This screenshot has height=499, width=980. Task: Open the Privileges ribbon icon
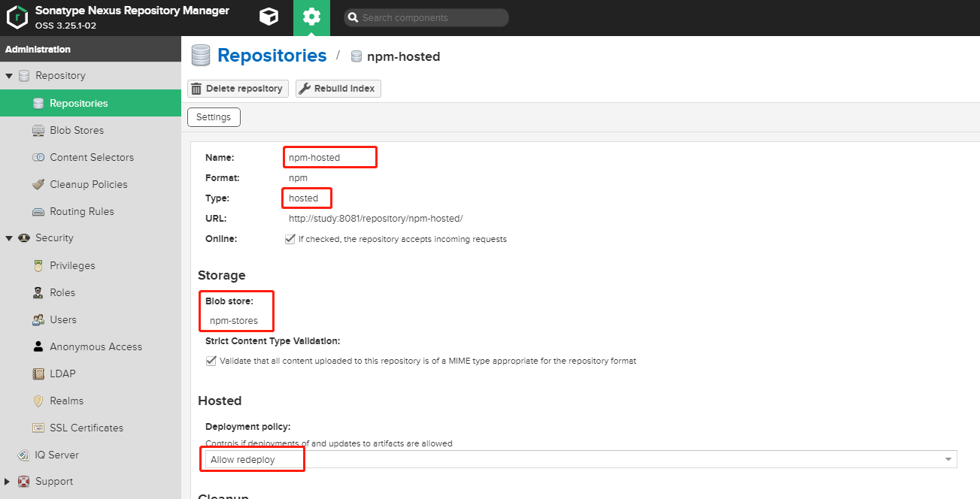click(x=38, y=265)
